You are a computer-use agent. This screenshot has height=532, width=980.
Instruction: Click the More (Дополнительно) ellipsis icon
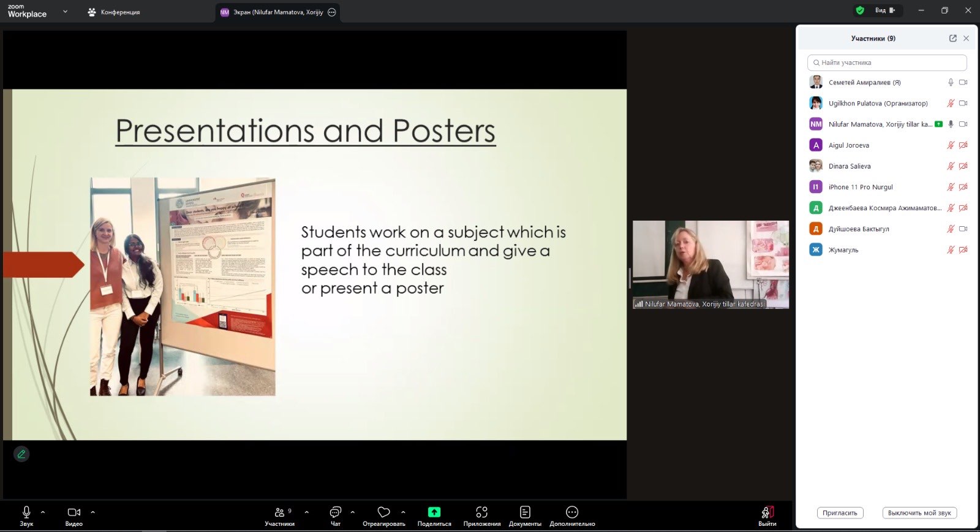tap(571, 512)
